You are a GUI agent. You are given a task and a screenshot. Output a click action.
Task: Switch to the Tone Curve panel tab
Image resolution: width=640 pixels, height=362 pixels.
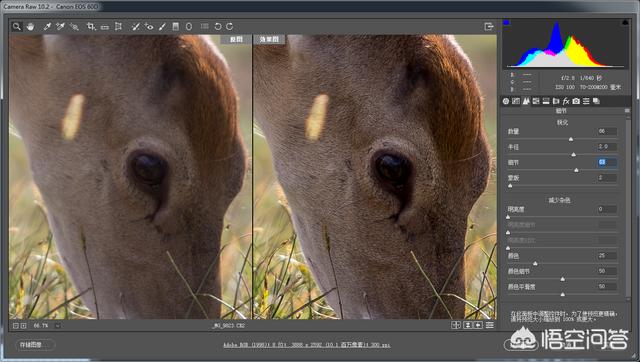coord(516,101)
